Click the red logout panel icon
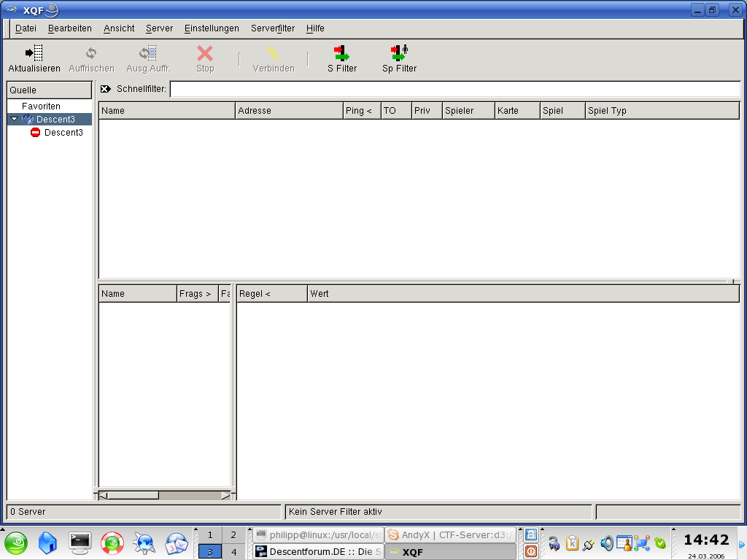 click(531, 551)
